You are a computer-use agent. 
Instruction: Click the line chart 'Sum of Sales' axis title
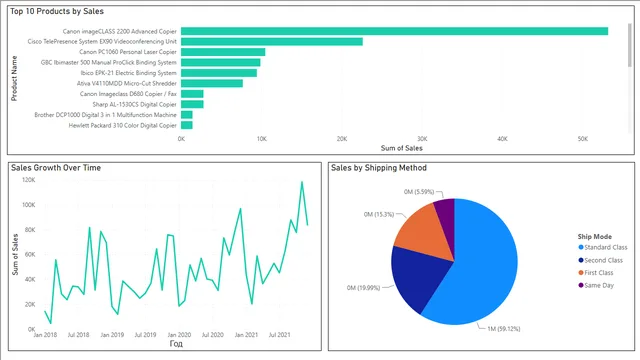(15, 254)
